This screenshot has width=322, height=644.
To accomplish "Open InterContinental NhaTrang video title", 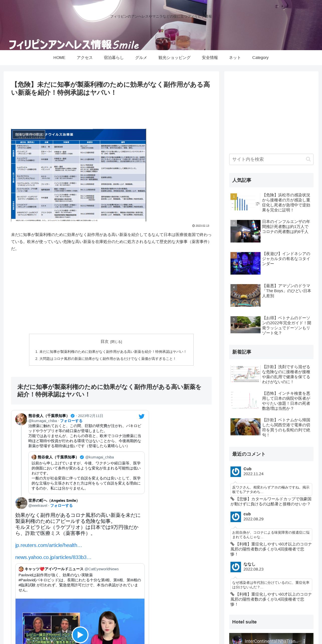I will click(x=272, y=641).
